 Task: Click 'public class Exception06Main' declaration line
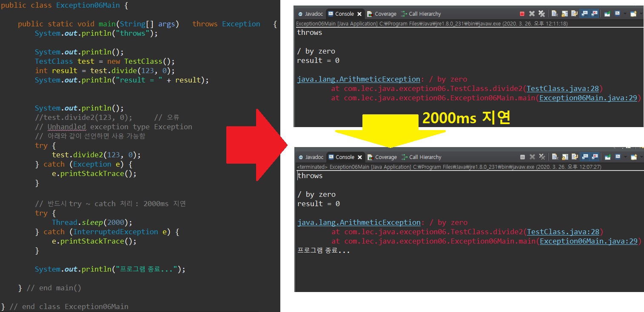[x=64, y=6]
